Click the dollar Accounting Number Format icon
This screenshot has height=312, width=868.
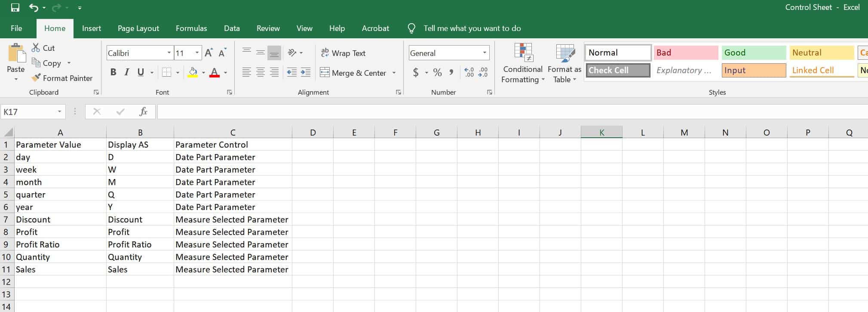416,72
